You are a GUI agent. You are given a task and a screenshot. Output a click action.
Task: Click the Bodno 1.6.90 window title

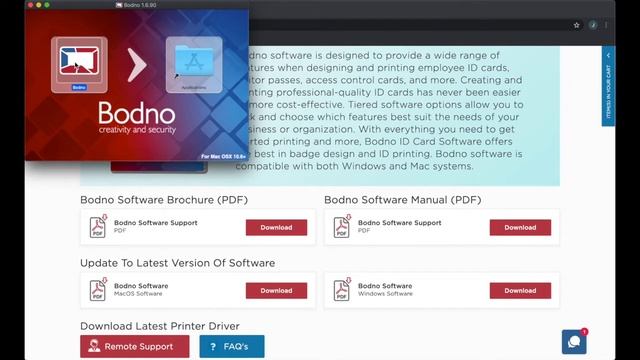(x=136, y=5)
